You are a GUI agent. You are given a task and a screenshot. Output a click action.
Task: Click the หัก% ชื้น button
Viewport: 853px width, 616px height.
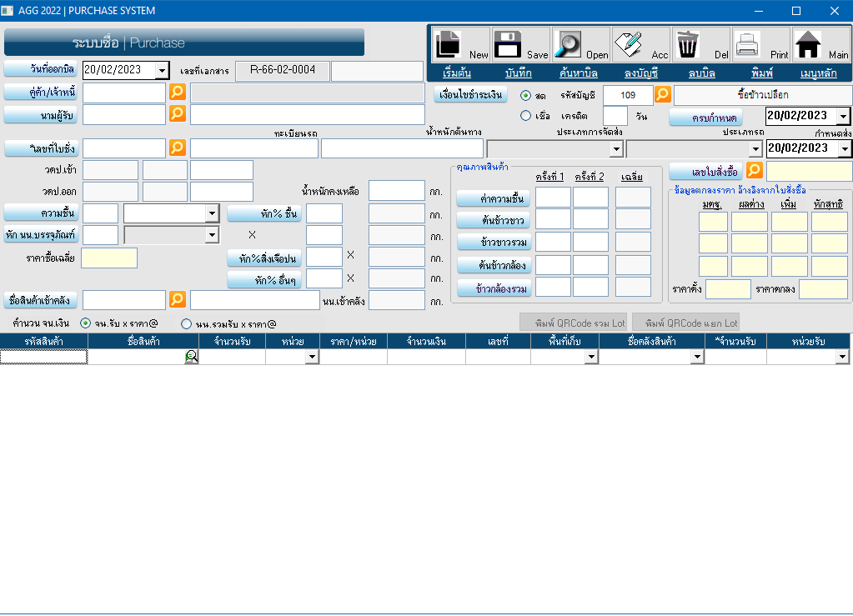(263, 214)
